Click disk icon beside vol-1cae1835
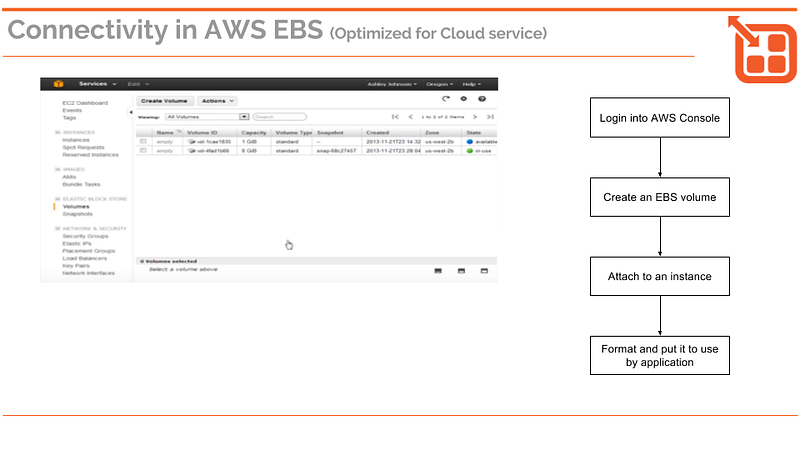 (x=191, y=142)
